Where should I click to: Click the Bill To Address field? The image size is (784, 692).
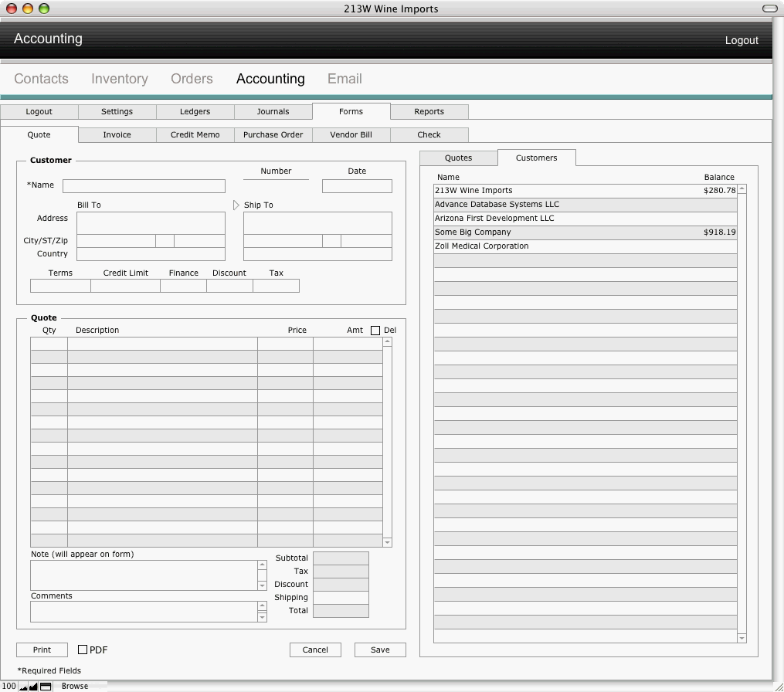151,223
